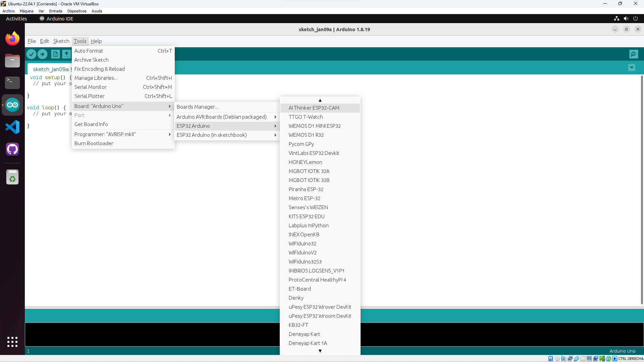Pick the TTGO T-Watch board
This screenshot has width=644, height=362.
(306, 117)
